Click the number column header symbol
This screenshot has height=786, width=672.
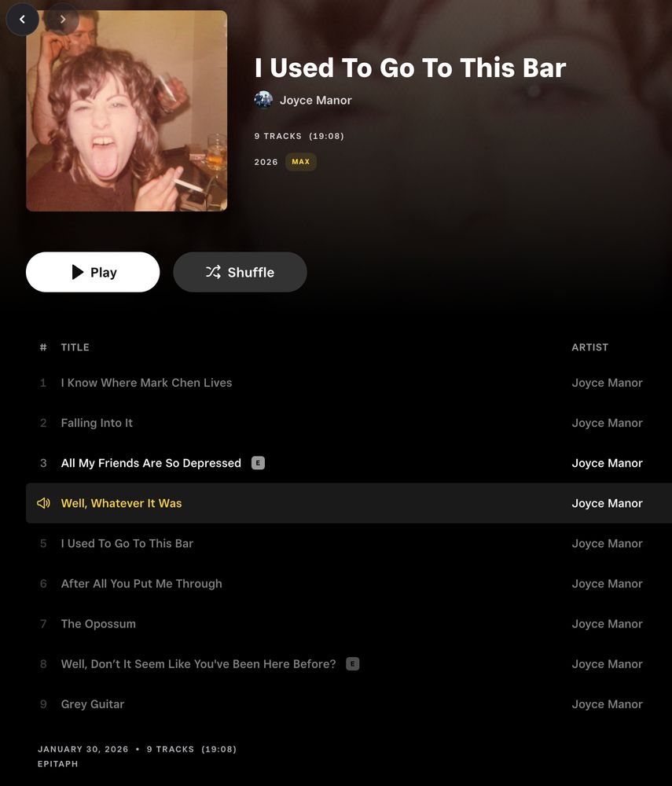43,347
